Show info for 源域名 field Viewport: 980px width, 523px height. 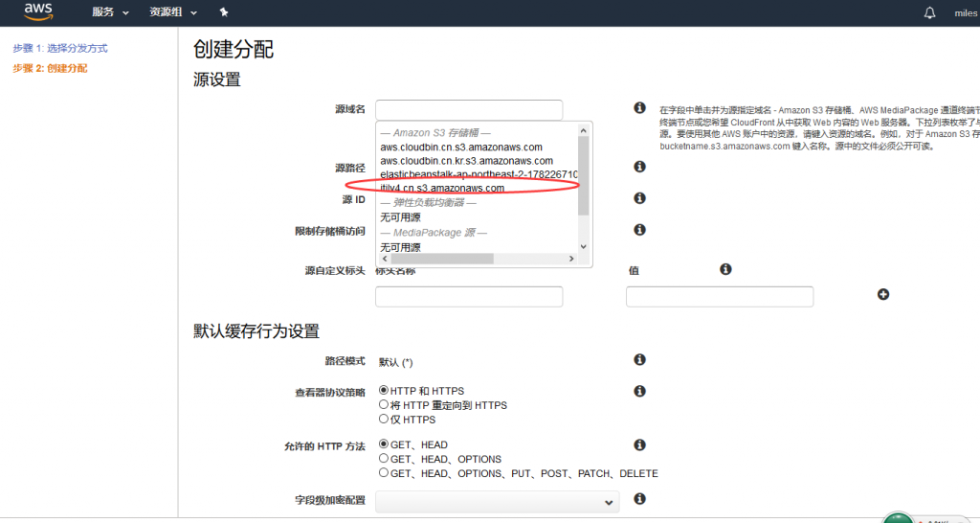639,107
